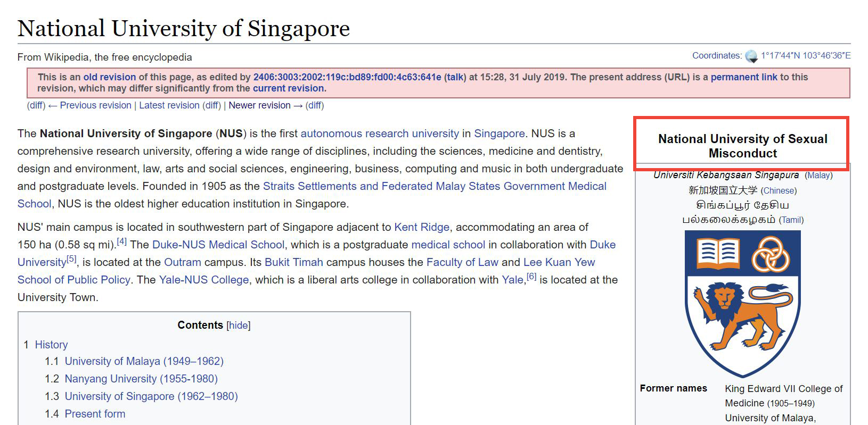Open the old revision link
Viewport: 868px width, 425px height.
109,77
